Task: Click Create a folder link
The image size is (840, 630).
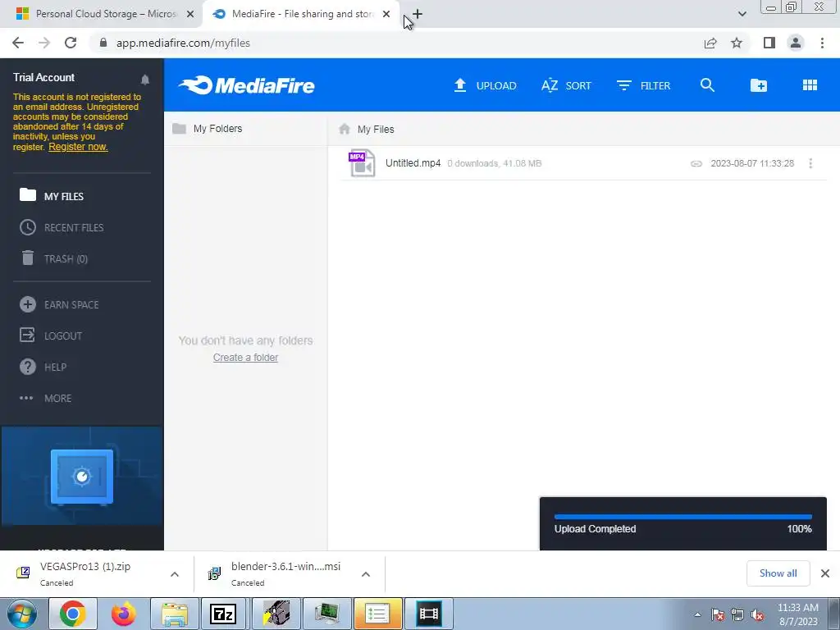Action: pyautogui.click(x=245, y=358)
